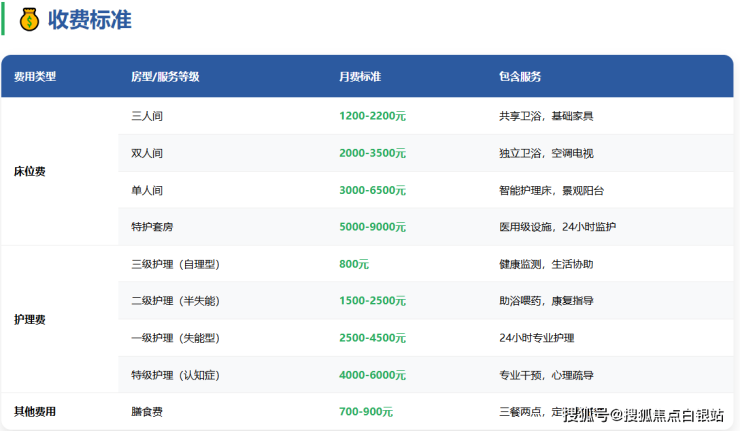The width and height of the screenshot is (740, 431).
Task: Click the 700-900元 meal fee price
Action: click(x=366, y=411)
